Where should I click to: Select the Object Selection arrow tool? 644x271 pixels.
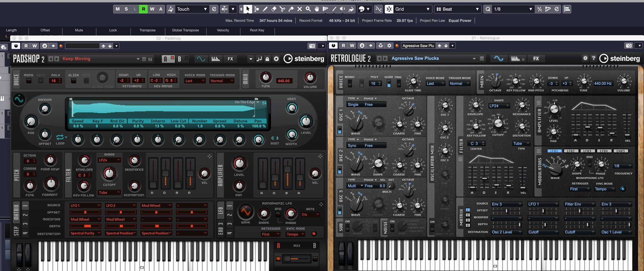click(248, 9)
